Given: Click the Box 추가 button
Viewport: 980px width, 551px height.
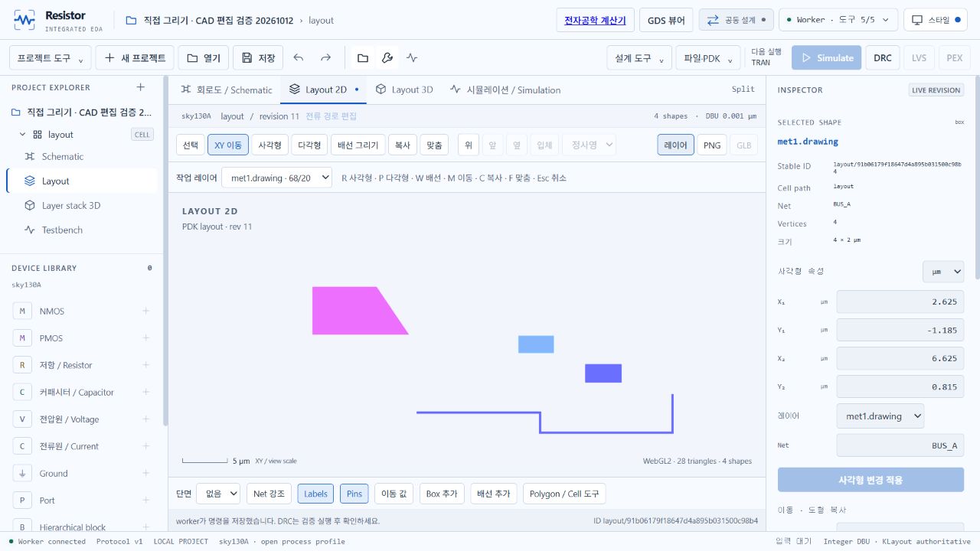Looking at the screenshot, I should pos(441,494).
